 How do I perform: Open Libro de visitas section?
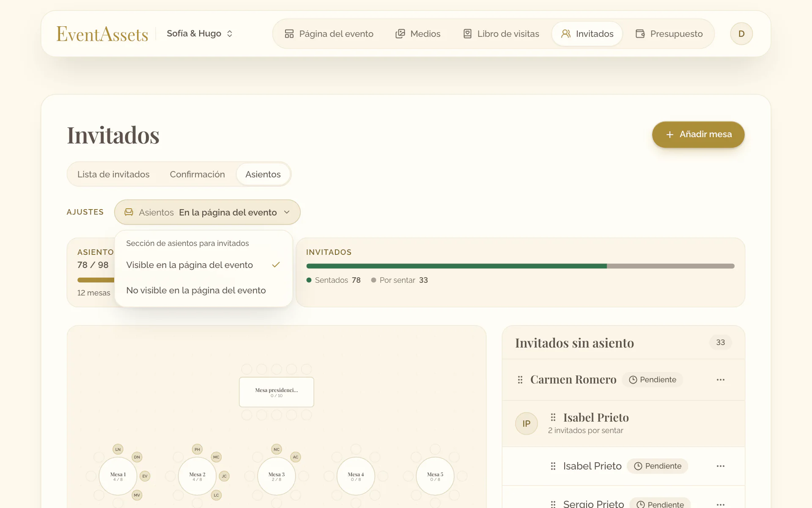click(x=501, y=34)
